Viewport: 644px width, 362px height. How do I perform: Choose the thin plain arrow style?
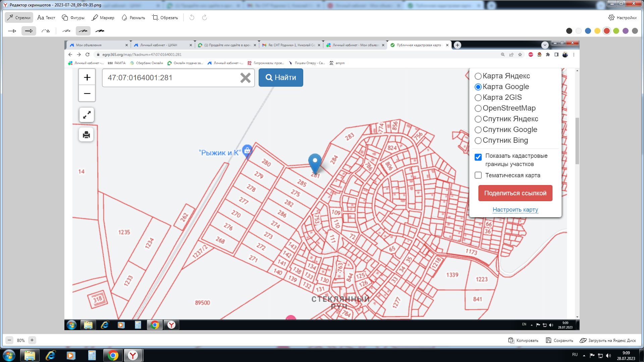pyautogui.click(x=12, y=31)
